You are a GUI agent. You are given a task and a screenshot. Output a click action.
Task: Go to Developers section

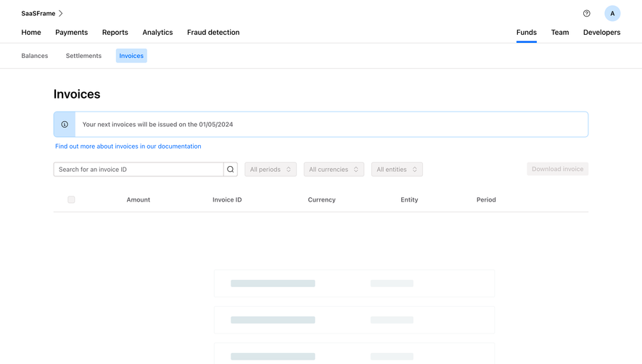pos(601,33)
